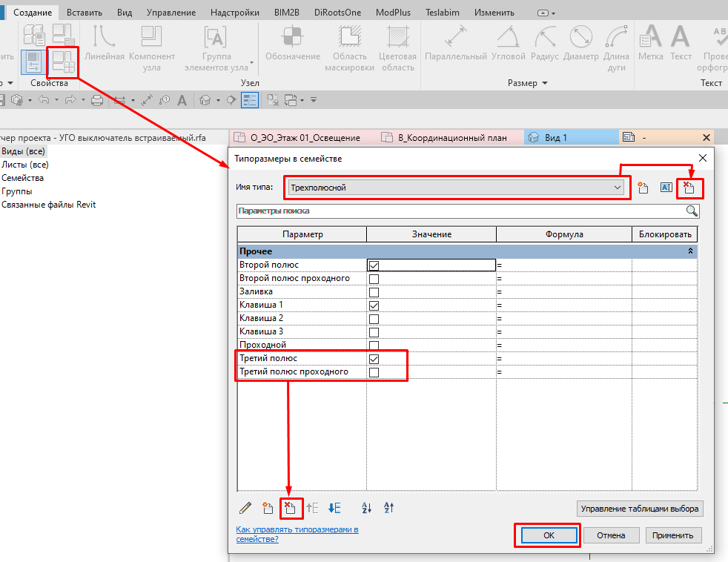Open the Вид ribbon tab
728x562 pixels.
tap(125, 13)
